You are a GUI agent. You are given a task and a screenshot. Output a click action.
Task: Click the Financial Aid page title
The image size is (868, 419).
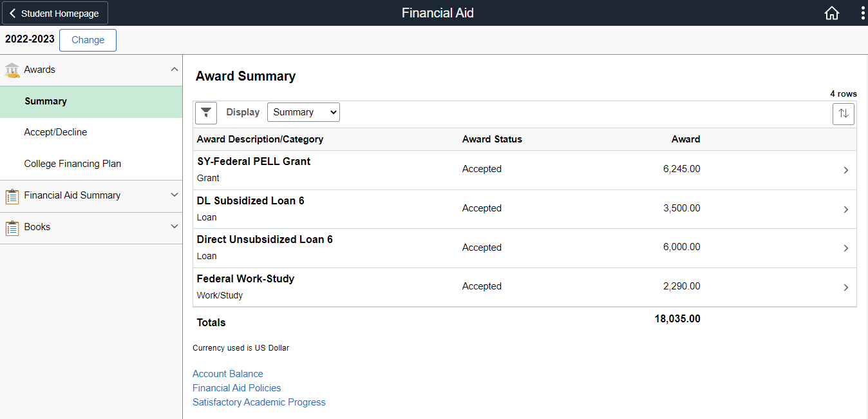tap(438, 13)
